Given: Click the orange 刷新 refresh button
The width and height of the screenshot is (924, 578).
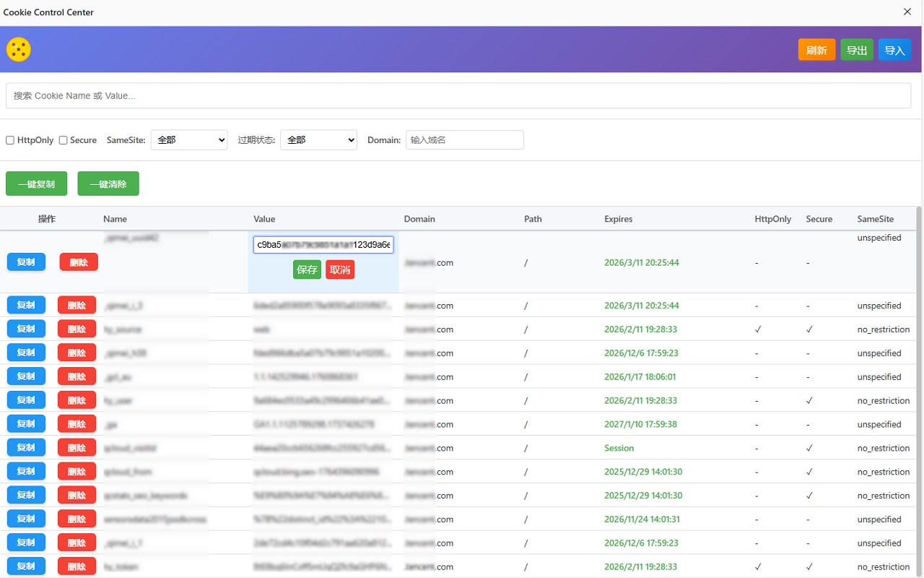Looking at the screenshot, I should tap(816, 50).
